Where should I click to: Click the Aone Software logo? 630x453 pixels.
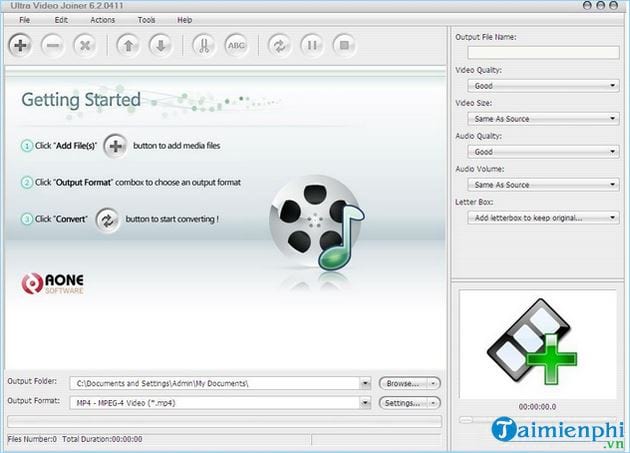pos(53,283)
